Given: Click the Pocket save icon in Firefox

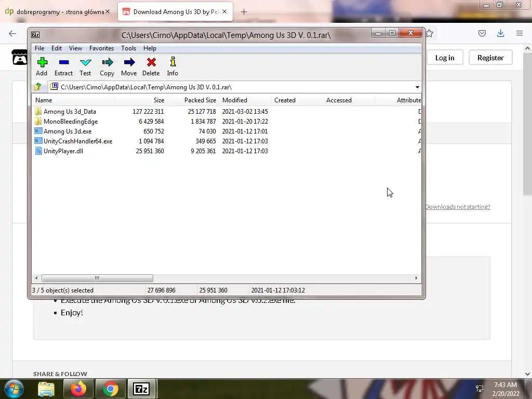Looking at the screenshot, I should (x=482, y=33).
